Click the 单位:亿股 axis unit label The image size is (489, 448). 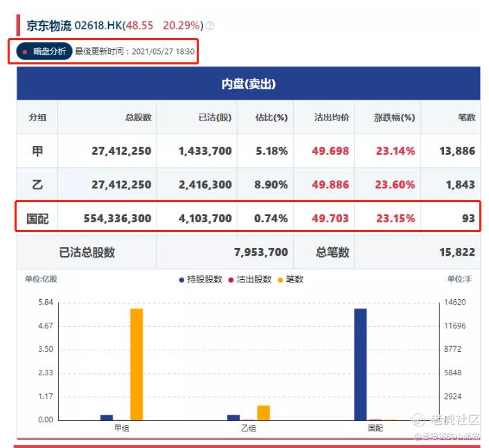coord(41,279)
